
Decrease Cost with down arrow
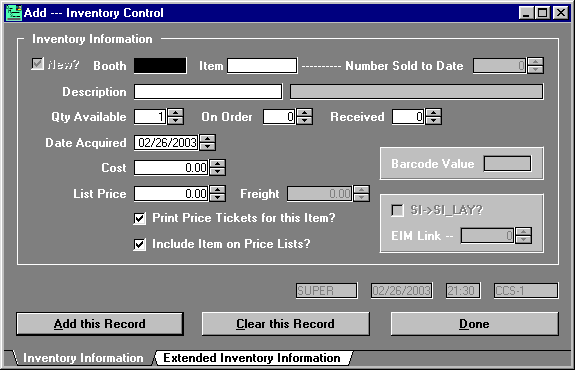[x=217, y=172]
